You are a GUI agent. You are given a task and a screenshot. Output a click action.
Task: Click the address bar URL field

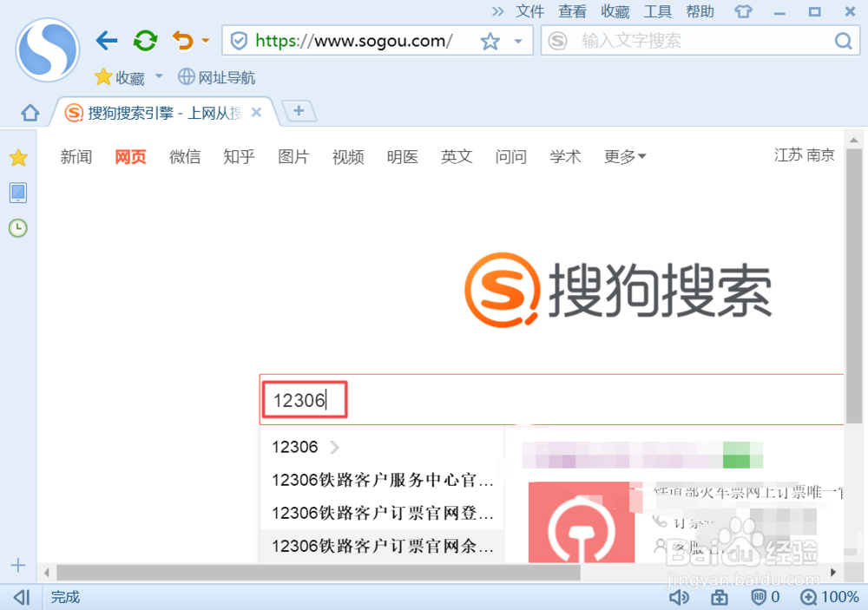tap(354, 41)
